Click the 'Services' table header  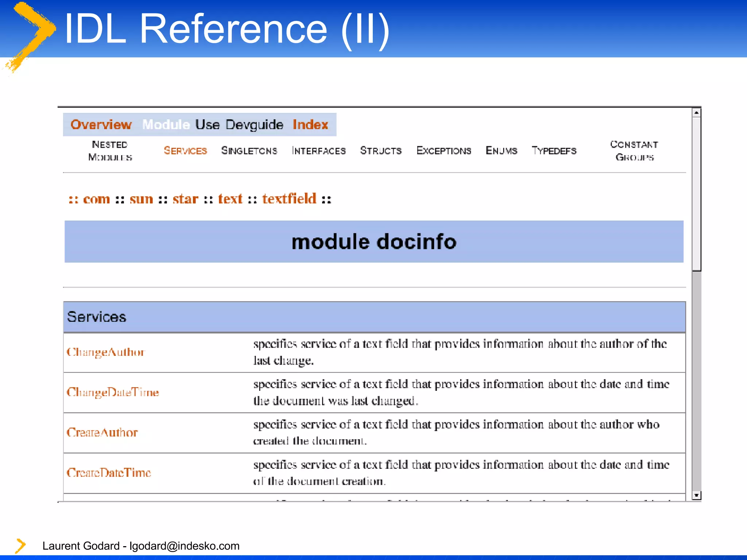pos(375,317)
